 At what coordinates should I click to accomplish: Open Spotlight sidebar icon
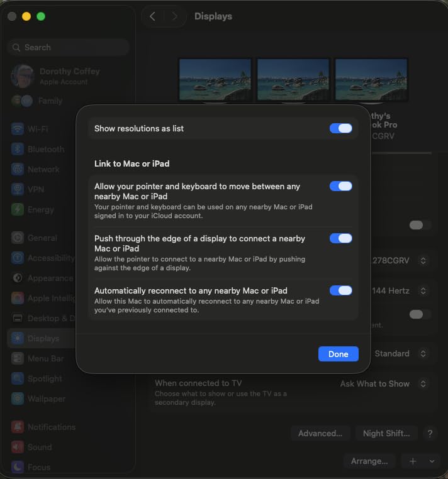click(18, 378)
